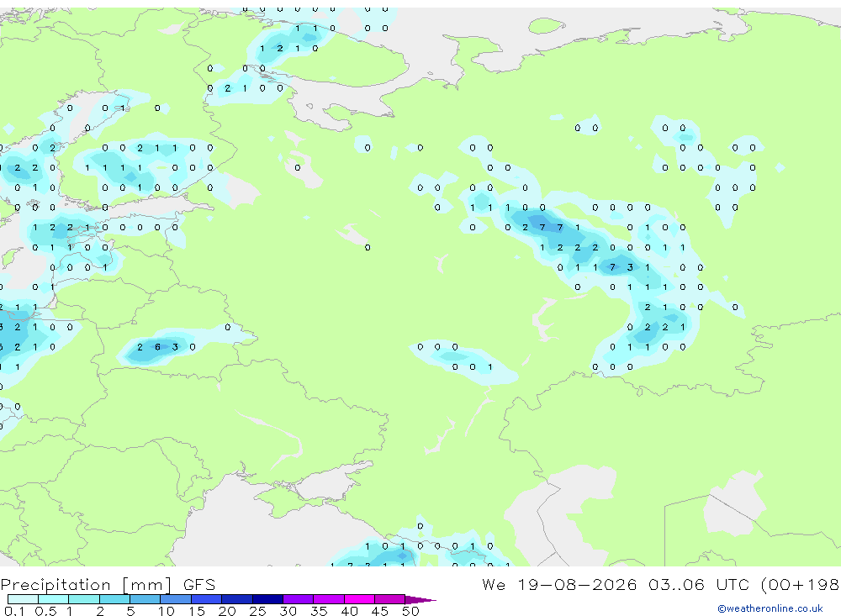Click the 15–20 mm legend color box

pyautogui.click(x=207, y=599)
